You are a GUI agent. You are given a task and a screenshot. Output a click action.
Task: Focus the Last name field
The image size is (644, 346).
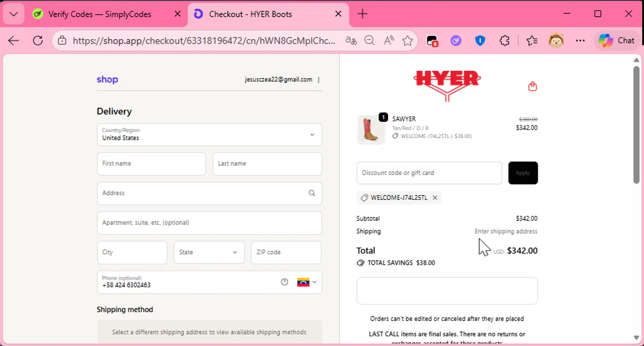[267, 164]
